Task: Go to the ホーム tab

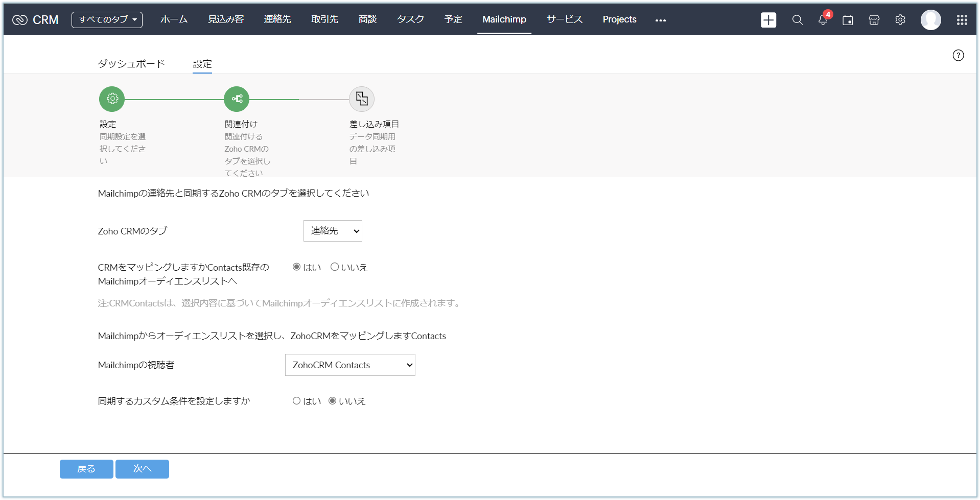Action: tap(174, 19)
